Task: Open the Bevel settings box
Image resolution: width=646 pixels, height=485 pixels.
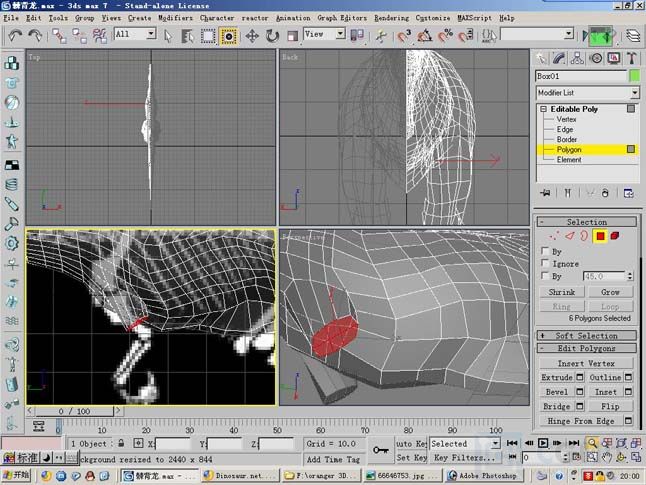Action: [x=580, y=391]
